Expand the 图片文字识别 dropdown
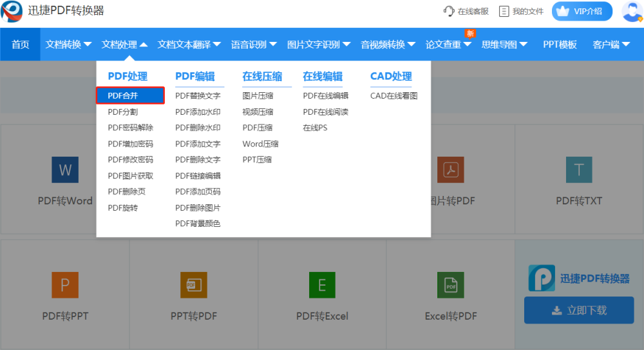The width and height of the screenshot is (644, 350). [319, 44]
